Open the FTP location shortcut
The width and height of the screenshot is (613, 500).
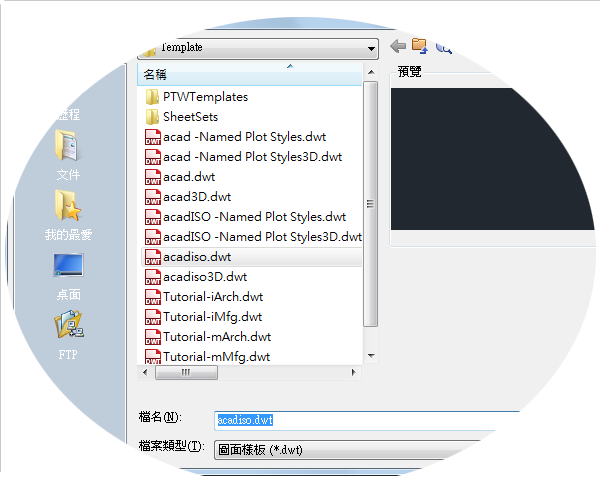tap(68, 335)
